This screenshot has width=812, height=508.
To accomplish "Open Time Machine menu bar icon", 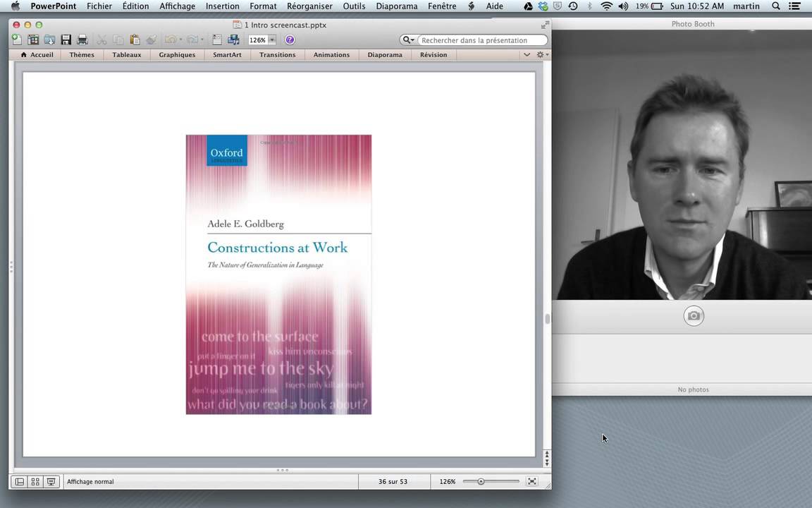I will (x=573, y=6).
